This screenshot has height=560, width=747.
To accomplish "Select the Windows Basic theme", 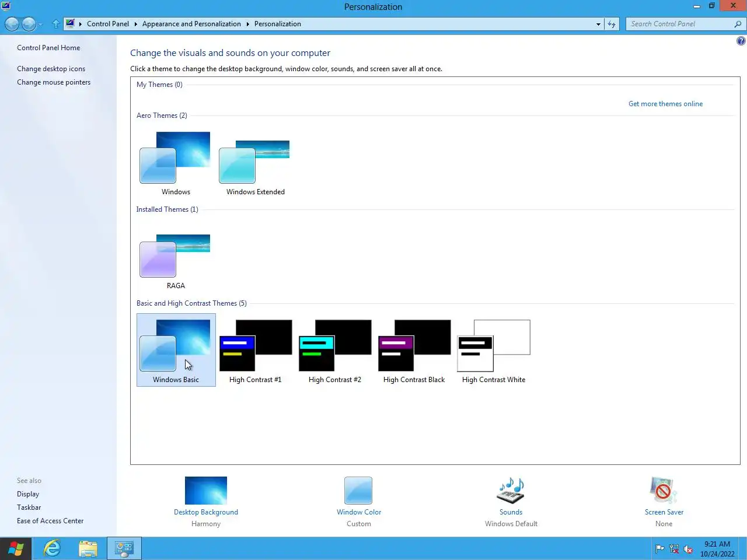I will pyautogui.click(x=176, y=350).
